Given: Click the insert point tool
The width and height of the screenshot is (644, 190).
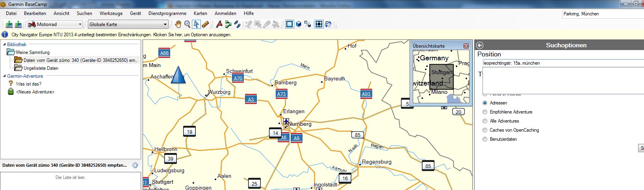Looking at the screenshot, I should coord(258,24).
